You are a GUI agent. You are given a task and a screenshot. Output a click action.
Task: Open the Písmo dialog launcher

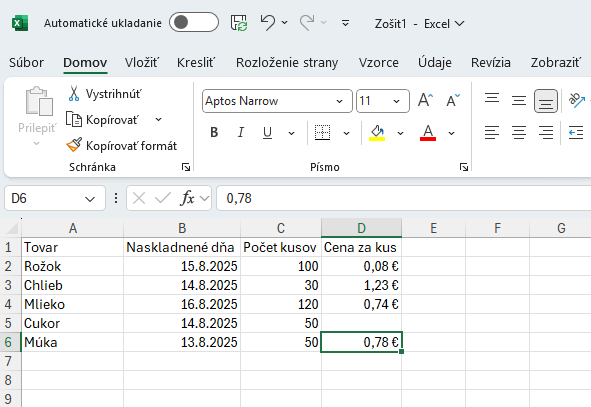464,167
